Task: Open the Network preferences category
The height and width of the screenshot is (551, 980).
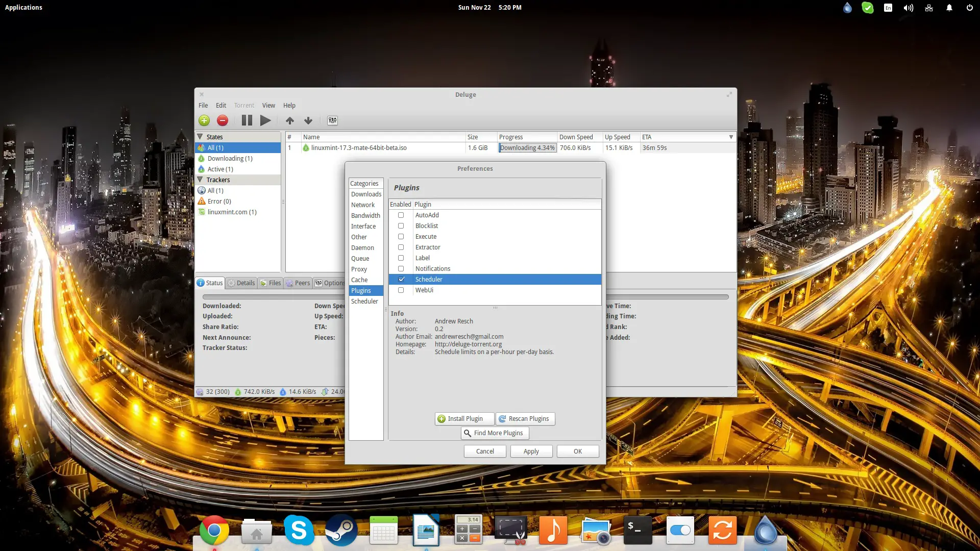Action: tap(366, 205)
